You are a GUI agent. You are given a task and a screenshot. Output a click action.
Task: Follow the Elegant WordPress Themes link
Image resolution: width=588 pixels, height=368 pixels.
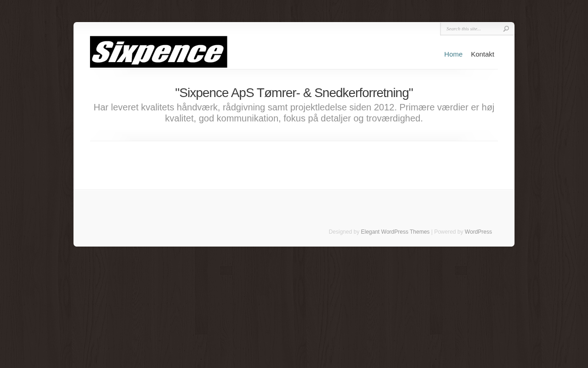(x=395, y=232)
